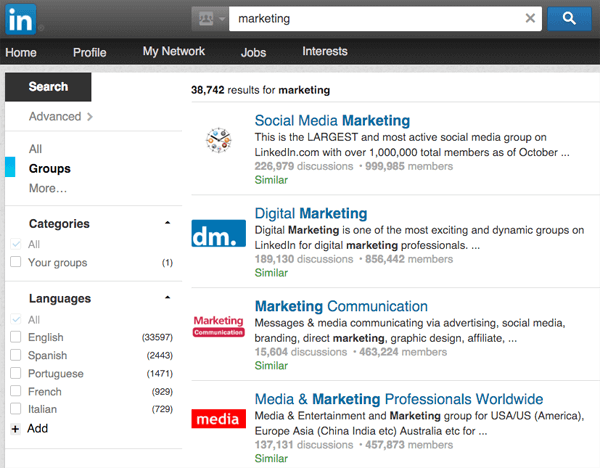Open the Home menu
Screen dimensions: 600x468
coord(21,52)
